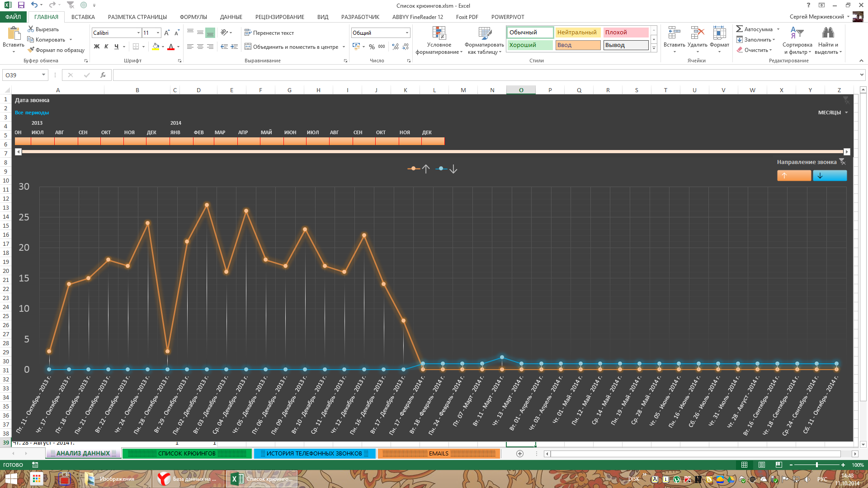
Task: Toggle orange up-arrow slicer button
Action: (x=794, y=176)
